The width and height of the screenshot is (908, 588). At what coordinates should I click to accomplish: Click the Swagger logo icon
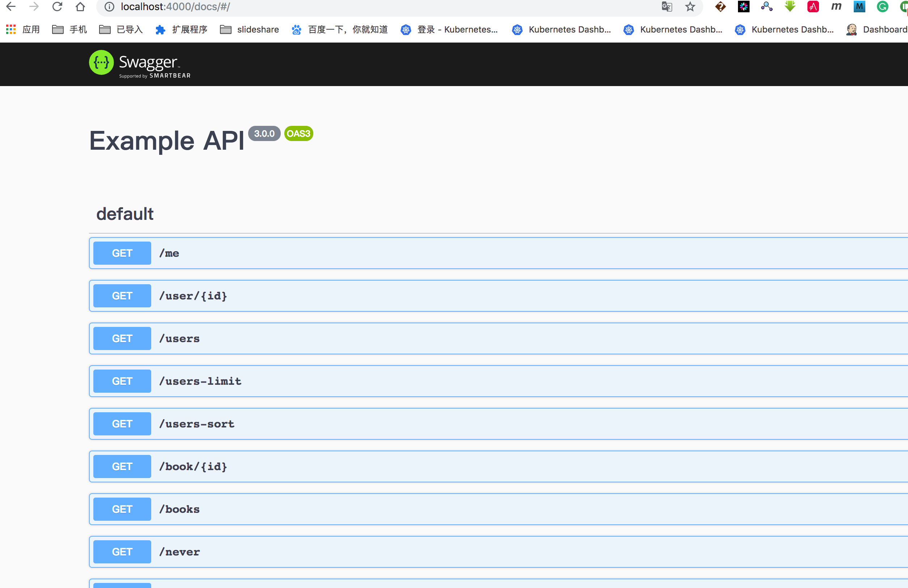pyautogui.click(x=102, y=63)
